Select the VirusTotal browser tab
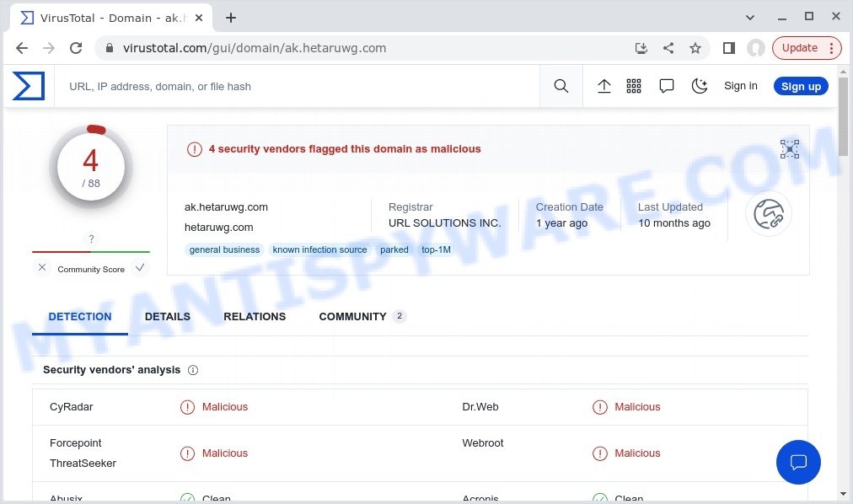 point(111,18)
